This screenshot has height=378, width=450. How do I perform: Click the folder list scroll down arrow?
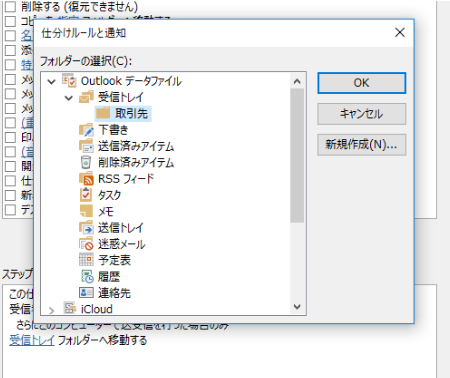tap(297, 306)
